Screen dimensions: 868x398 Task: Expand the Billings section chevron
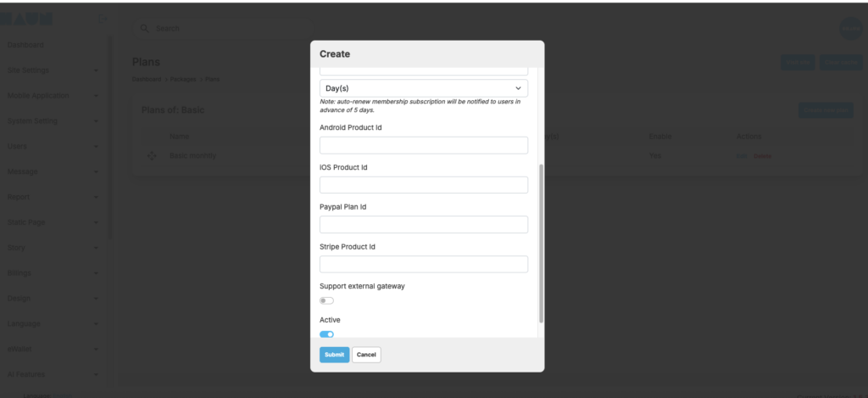97,273
